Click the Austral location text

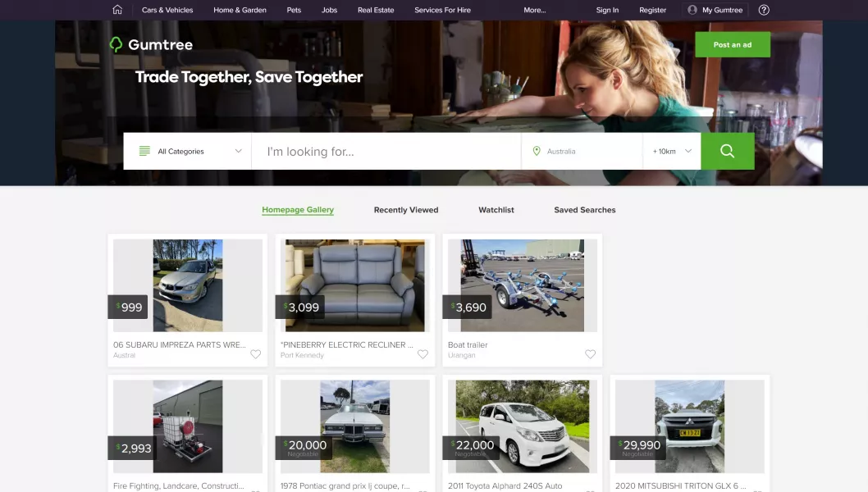tap(124, 355)
